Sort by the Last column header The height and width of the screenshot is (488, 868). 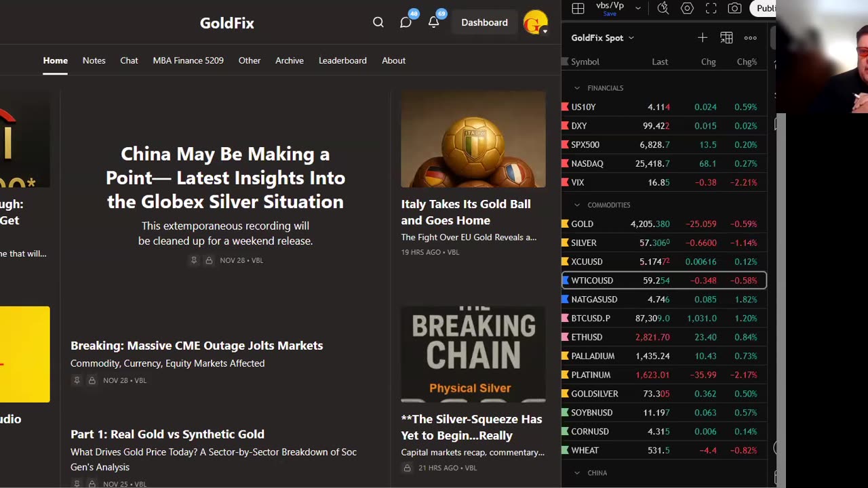[660, 62]
